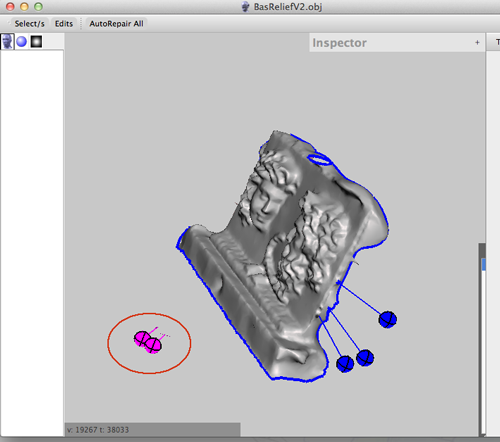The width and height of the screenshot is (500, 442).
Task: Choose the blue sphere shader icon
Action: 22,42
